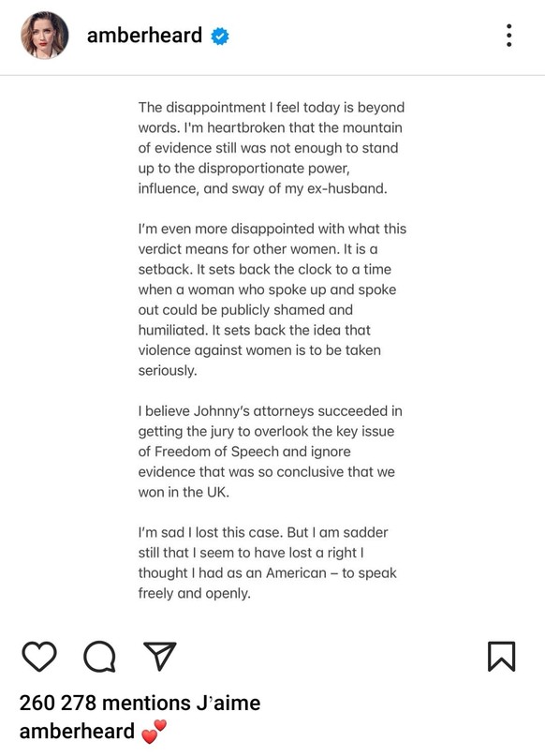Tap the amberheard username in the caption

click(77, 731)
